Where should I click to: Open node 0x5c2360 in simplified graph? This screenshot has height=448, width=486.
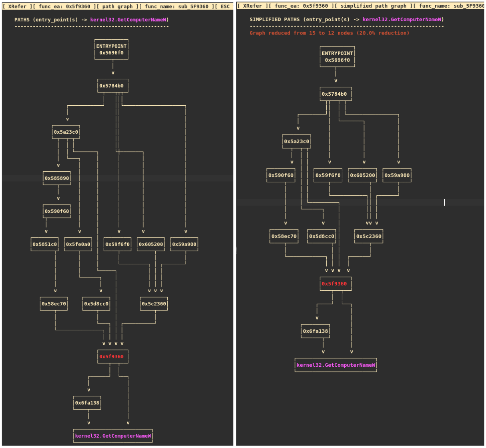pyautogui.click(x=369, y=236)
